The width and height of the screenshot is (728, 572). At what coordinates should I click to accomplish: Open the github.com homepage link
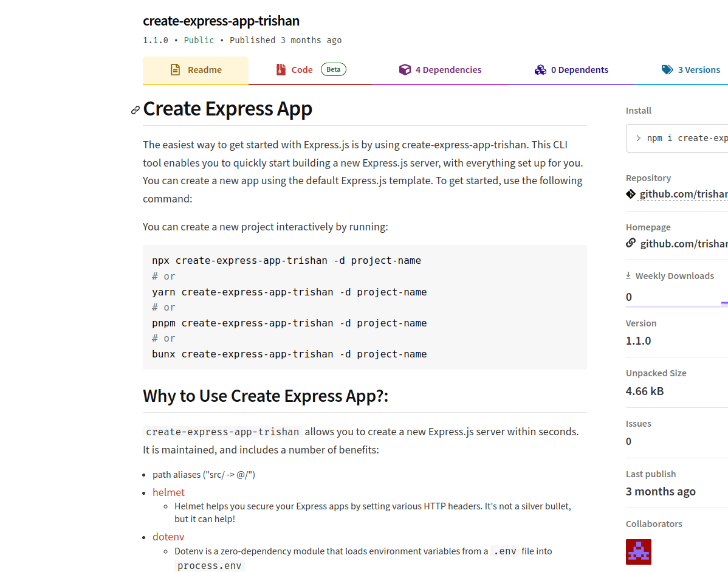tap(683, 244)
